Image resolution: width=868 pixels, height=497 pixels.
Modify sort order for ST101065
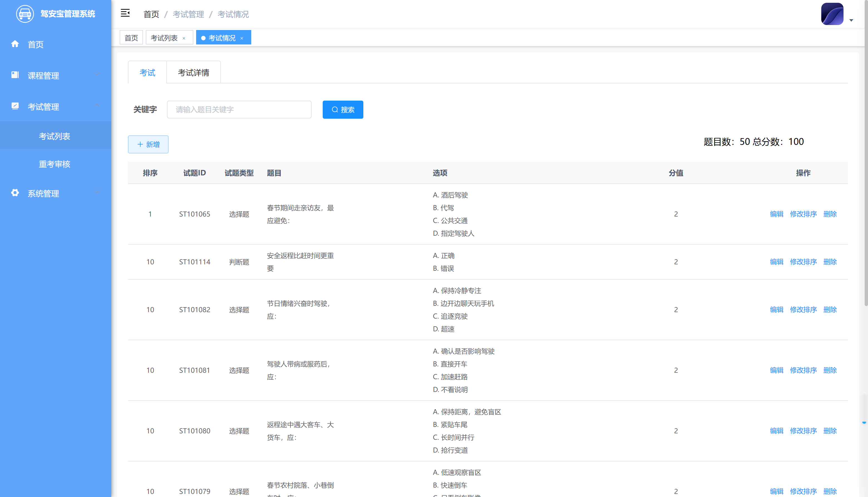(803, 214)
